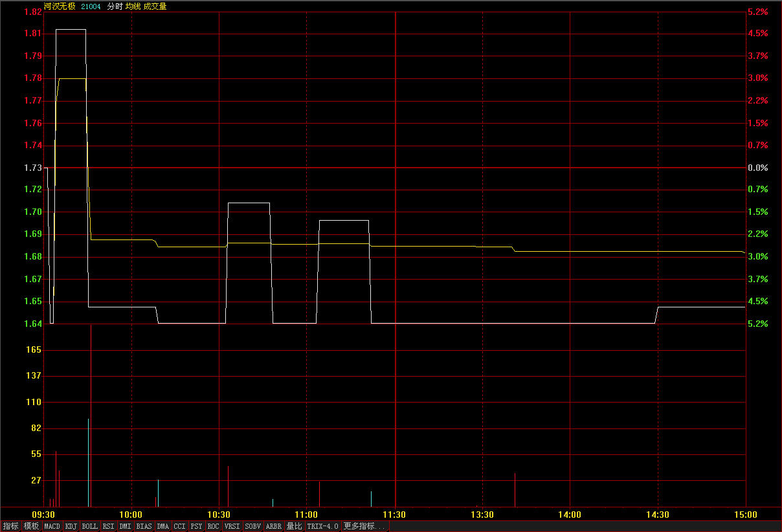The height and width of the screenshot is (532, 782).
Task: Click the white 1.73 previous close price
Action: pyautogui.click(x=32, y=168)
